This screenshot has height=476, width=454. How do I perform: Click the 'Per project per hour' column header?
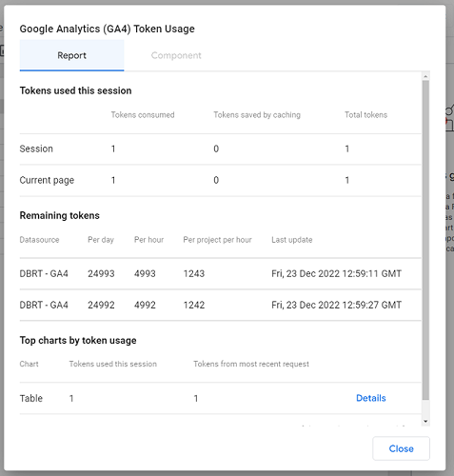(218, 240)
